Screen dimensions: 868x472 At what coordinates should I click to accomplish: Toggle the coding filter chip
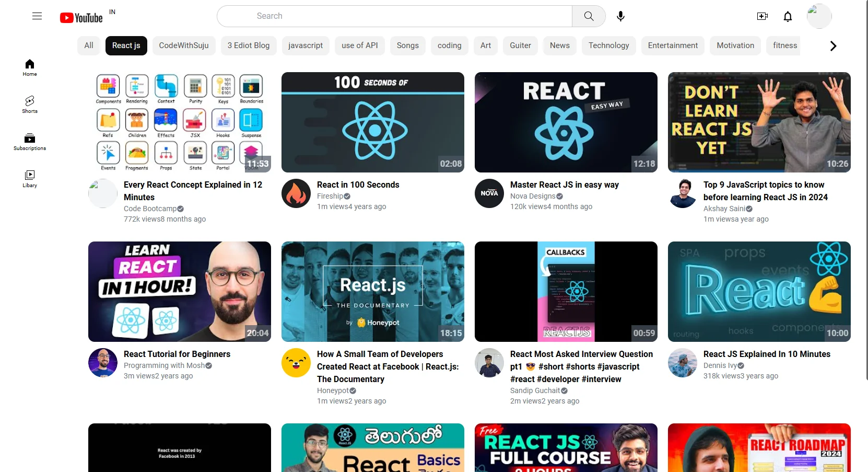pyautogui.click(x=449, y=45)
